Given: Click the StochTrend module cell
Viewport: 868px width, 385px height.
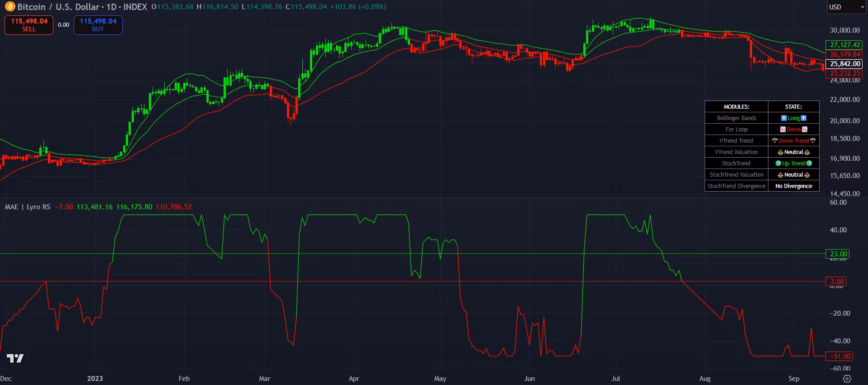Looking at the screenshot, I should tap(736, 164).
